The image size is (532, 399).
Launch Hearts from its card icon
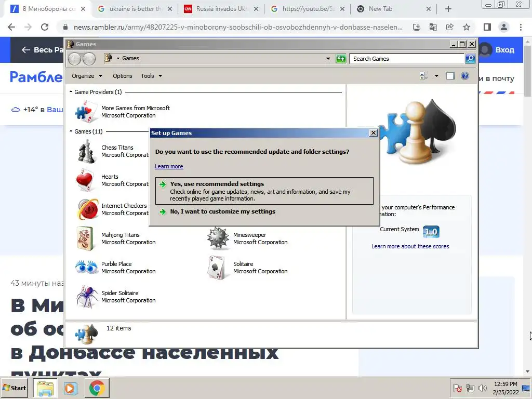click(85, 180)
